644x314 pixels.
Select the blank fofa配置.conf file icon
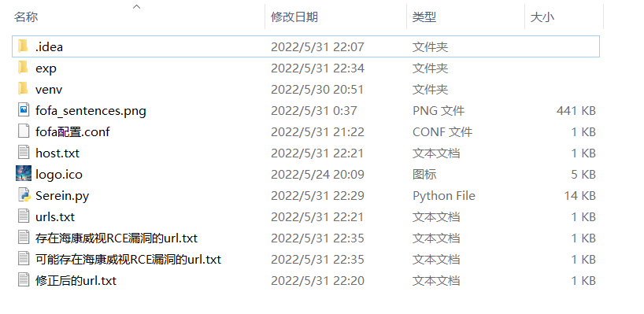point(24,131)
